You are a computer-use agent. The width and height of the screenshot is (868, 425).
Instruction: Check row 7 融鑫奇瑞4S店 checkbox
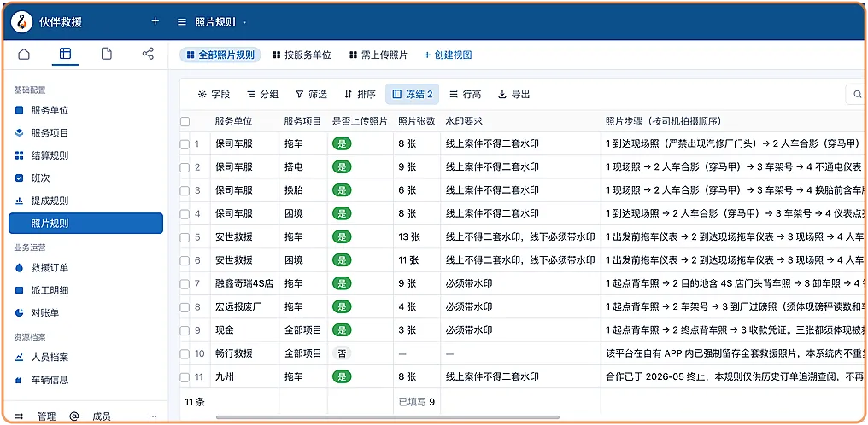[x=185, y=284]
